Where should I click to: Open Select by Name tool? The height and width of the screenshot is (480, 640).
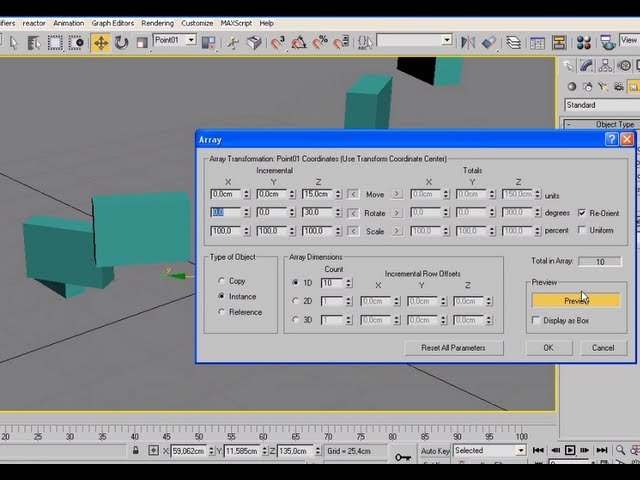34,42
